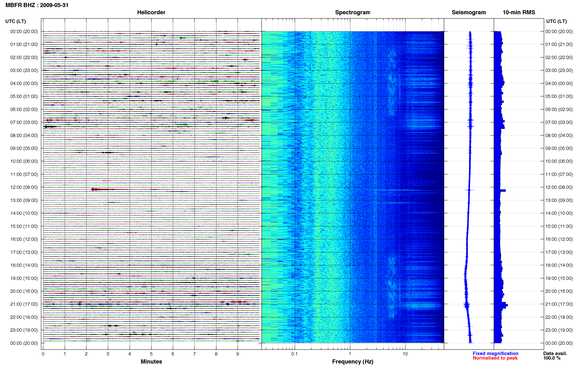The height and width of the screenshot is (368, 588).
Task: Click the 4 tick on Minutes axis
Action: point(130,354)
